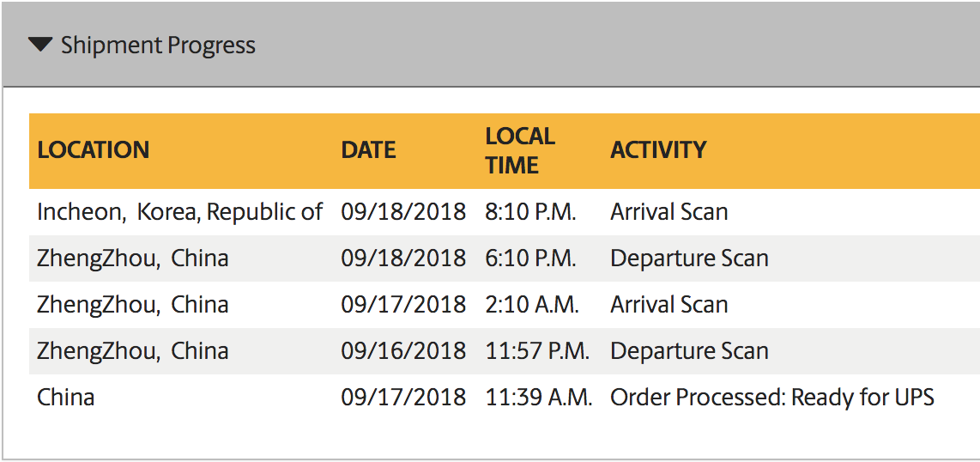Select the China location cell in last row
This screenshot has height=462, width=980.
[65, 397]
